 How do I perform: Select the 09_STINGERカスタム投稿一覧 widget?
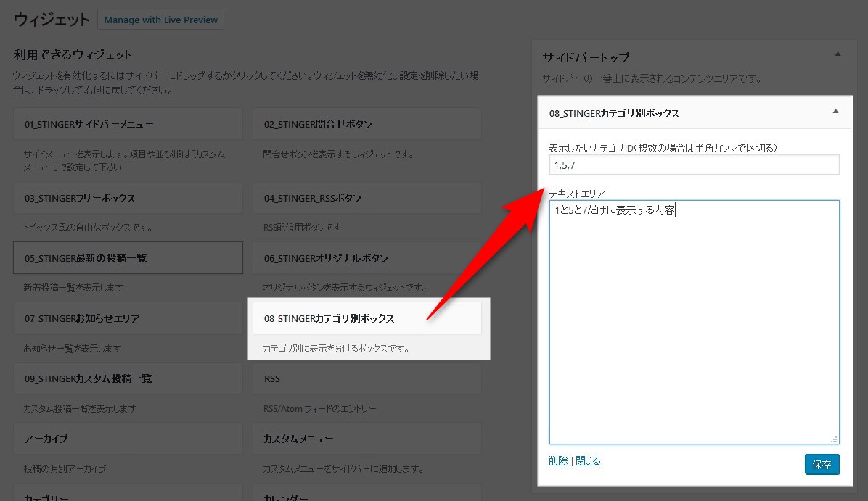pyautogui.click(x=128, y=378)
